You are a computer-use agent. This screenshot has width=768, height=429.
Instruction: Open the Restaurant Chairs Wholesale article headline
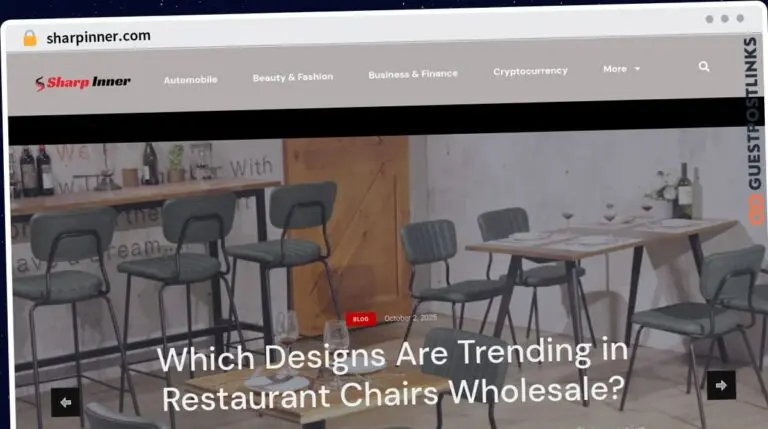(393, 376)
